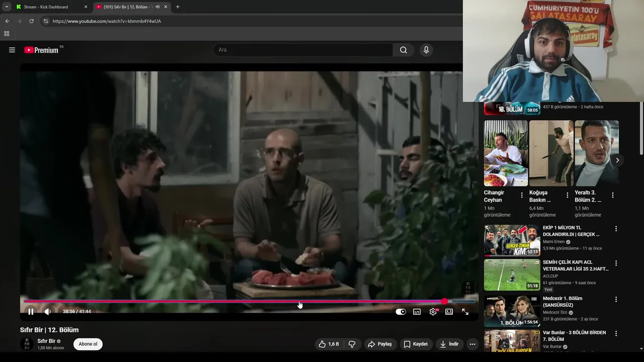The width and height of the screenshot is (644, 362).
Task: Click the Mami Emen channel name
Action: 554,242
